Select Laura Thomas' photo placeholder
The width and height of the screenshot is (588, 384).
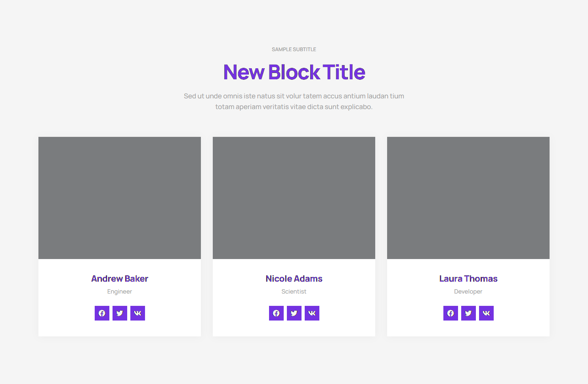(x=468, y=198)
